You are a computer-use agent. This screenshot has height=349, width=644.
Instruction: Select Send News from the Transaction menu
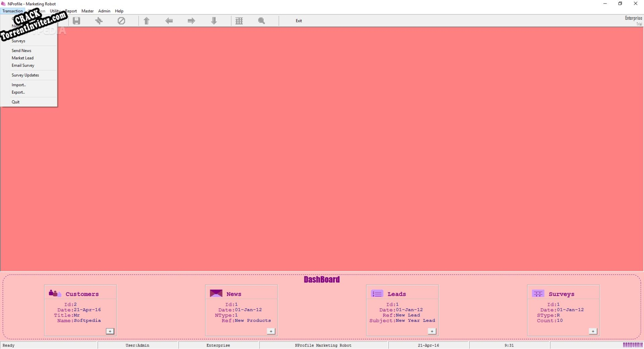point(21,50)
